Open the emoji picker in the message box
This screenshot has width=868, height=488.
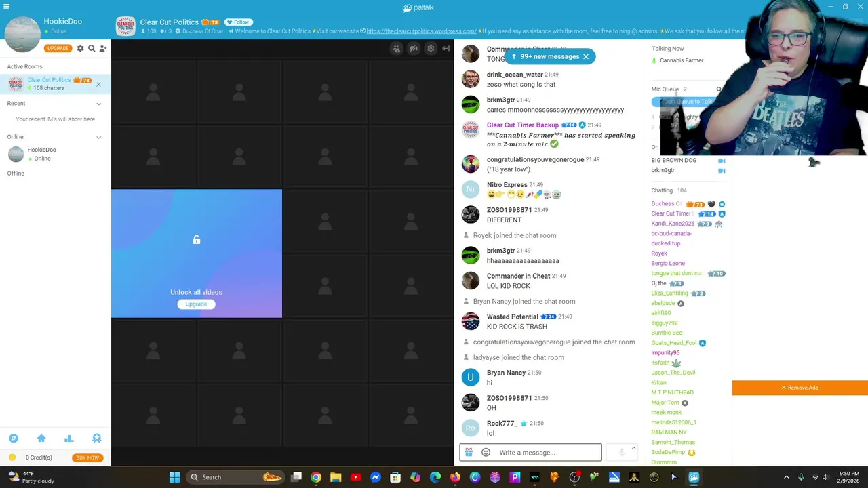pos(486,452)
